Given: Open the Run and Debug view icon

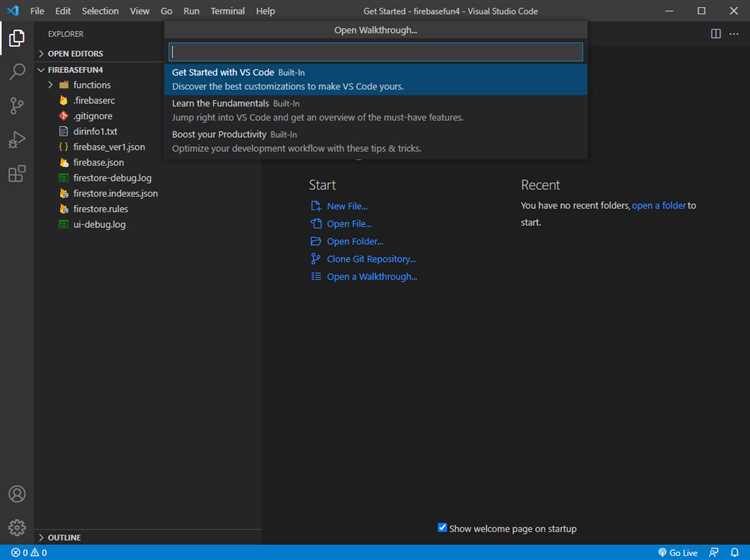Looking at the screenshot, I should click(x=17, y=140).
